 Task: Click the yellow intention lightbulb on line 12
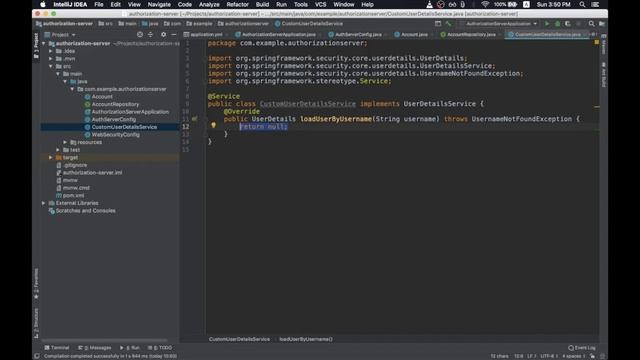[213, 125]
